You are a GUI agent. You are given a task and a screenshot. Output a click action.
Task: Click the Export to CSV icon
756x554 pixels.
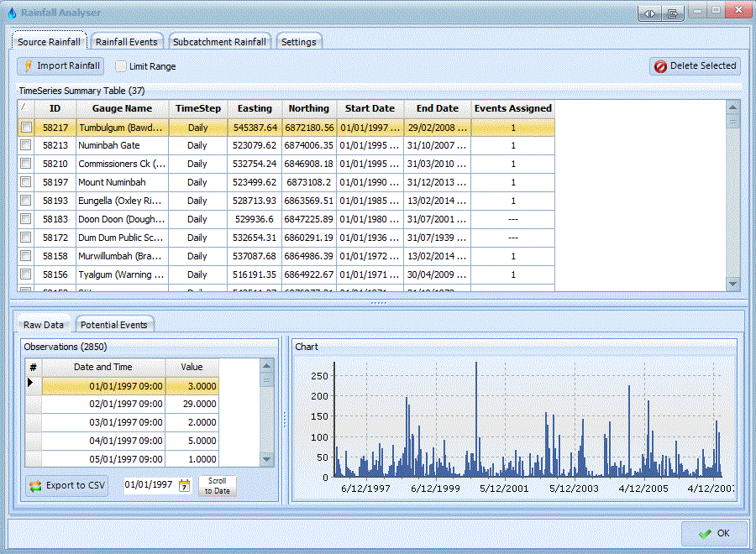(35, 485)
